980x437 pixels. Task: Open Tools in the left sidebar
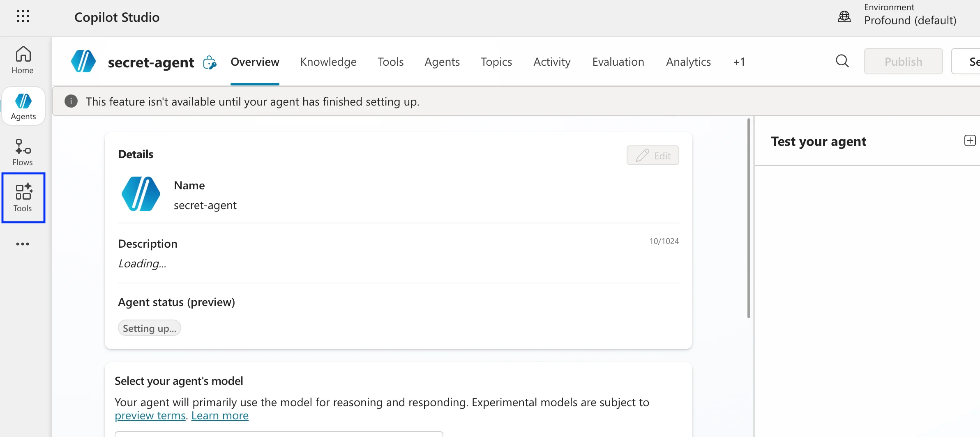click(23, 198)
